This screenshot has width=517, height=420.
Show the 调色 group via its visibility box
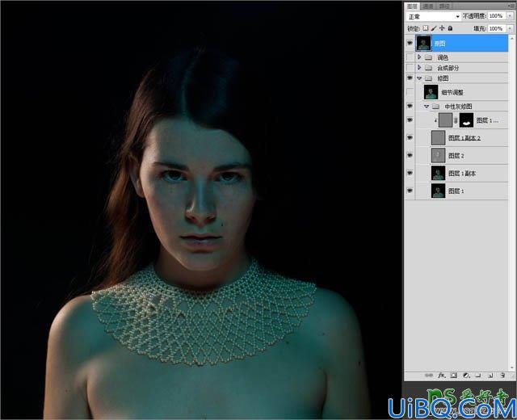click(x=410, y=57)
